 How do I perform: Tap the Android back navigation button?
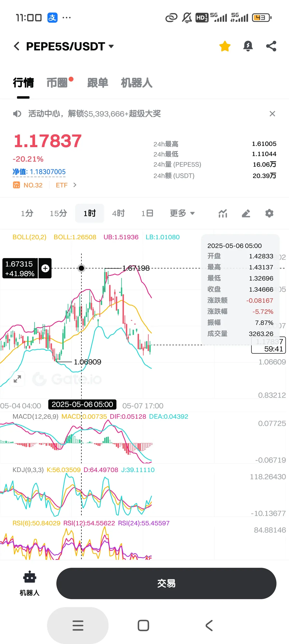(209, 625)
